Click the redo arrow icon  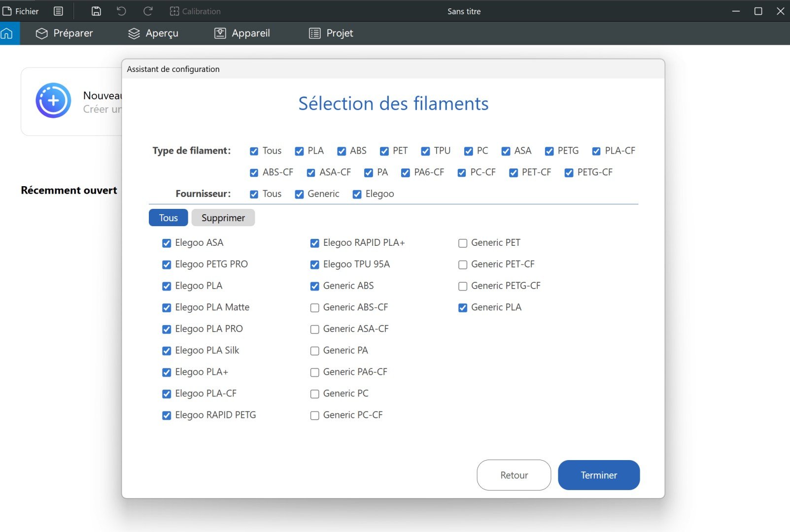pyautogui.click(x=147, y=11)
